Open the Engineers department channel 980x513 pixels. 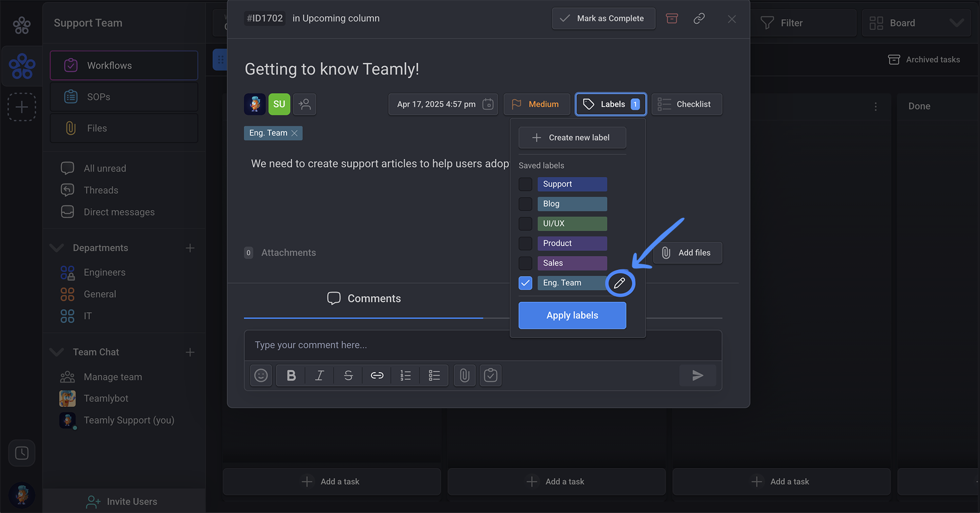(104, 272)
